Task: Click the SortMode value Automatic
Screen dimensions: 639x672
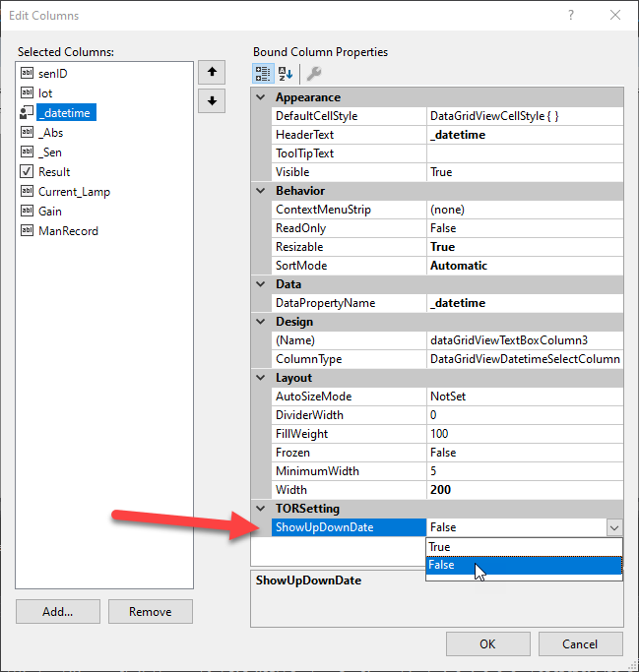Action: click(x=525, y=266)
